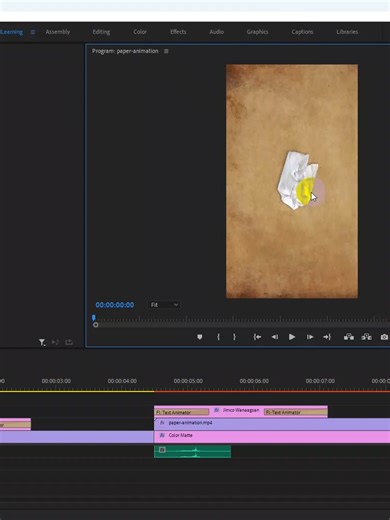Click the Add Marker icon in Program monitor
This screenshot has height=520, width=390.
(x=200, y=337)
